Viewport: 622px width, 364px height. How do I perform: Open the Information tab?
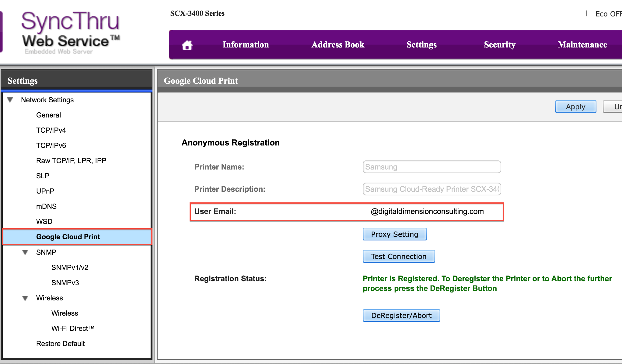[246, 45]
